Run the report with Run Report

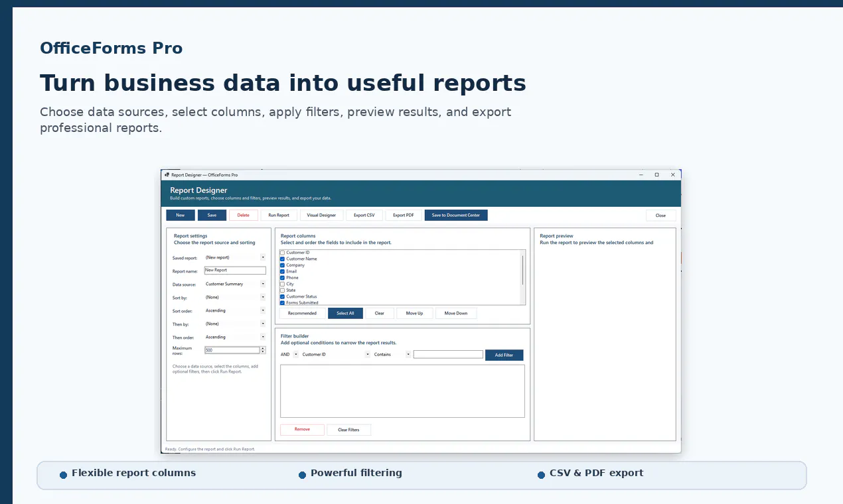[x=279, y=215]
